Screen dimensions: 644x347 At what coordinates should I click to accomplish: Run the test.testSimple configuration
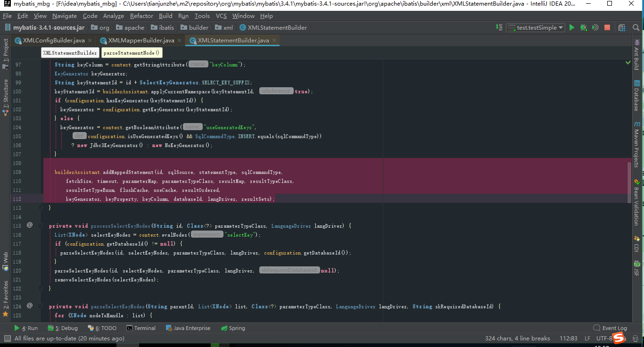click(x=572, y=27)
